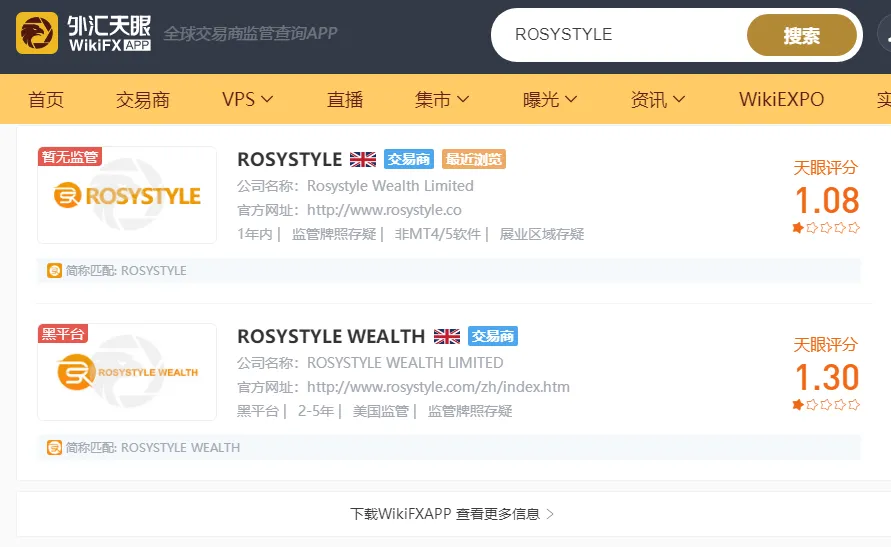Click company name ROSYSTYLE WEALTH LIMITED
Viewport: 891px width, 547px height.
[x=405, y=362]
